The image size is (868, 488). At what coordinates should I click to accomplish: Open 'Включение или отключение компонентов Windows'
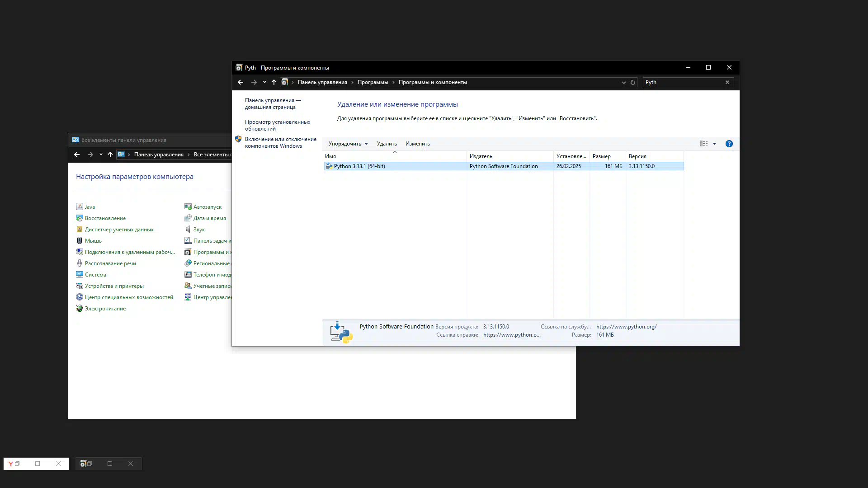click(x=280, y=142)
